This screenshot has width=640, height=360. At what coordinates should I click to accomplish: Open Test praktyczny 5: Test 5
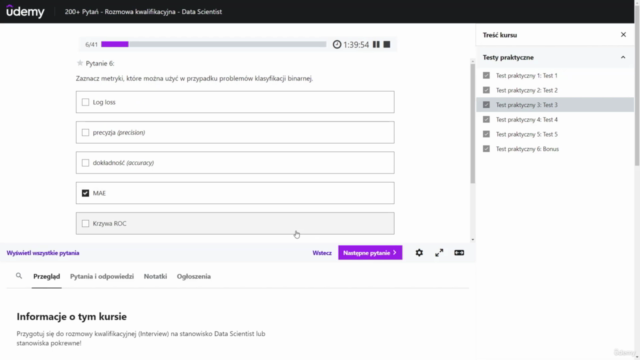[527, 134]
